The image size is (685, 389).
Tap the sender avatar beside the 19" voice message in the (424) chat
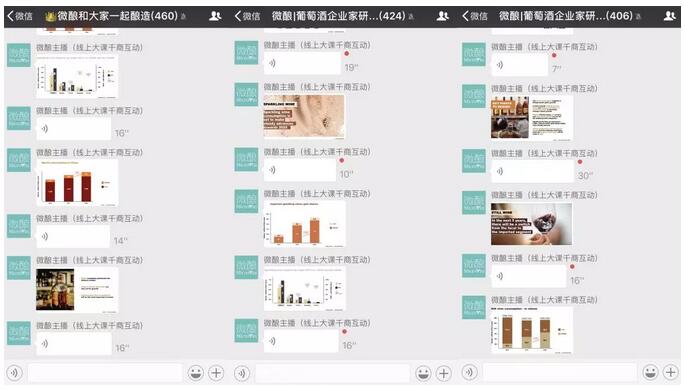246,52
